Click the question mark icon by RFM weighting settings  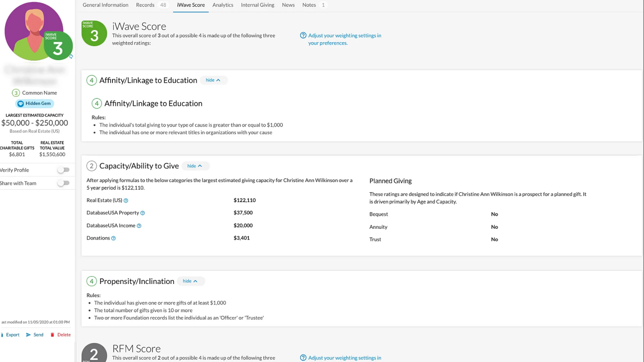tap(303, 358)
